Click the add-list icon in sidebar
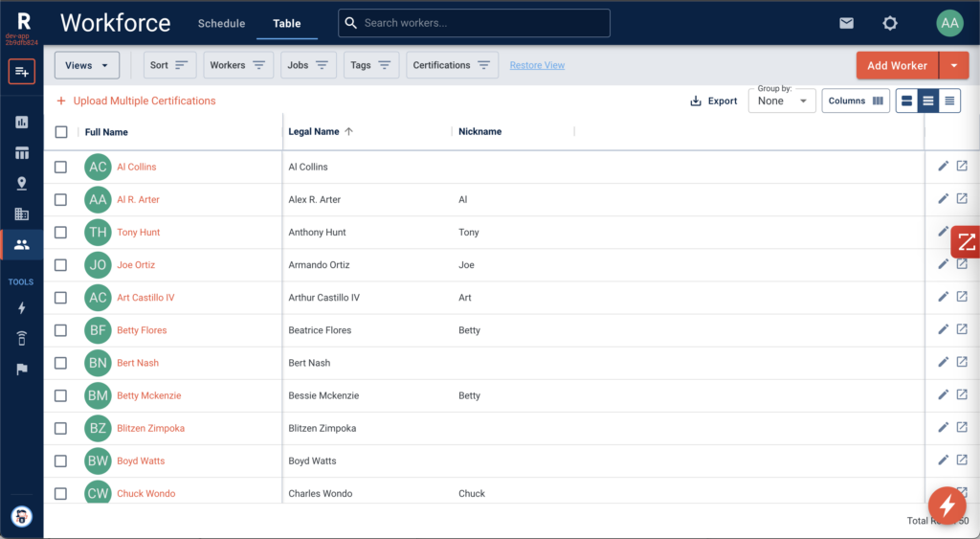The width and height of the screenshot is (980, 539). coord(21,71)
